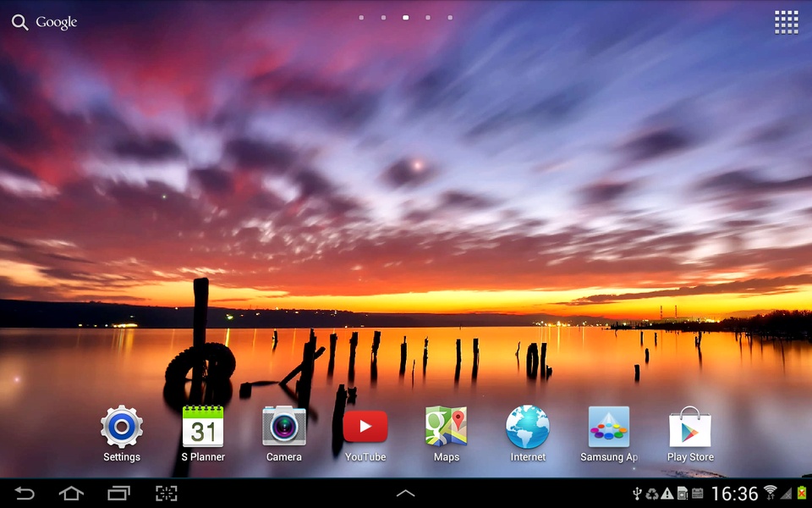The image size is (812, 508).
Task: Open the recent apps view
Action: (118, 493)
